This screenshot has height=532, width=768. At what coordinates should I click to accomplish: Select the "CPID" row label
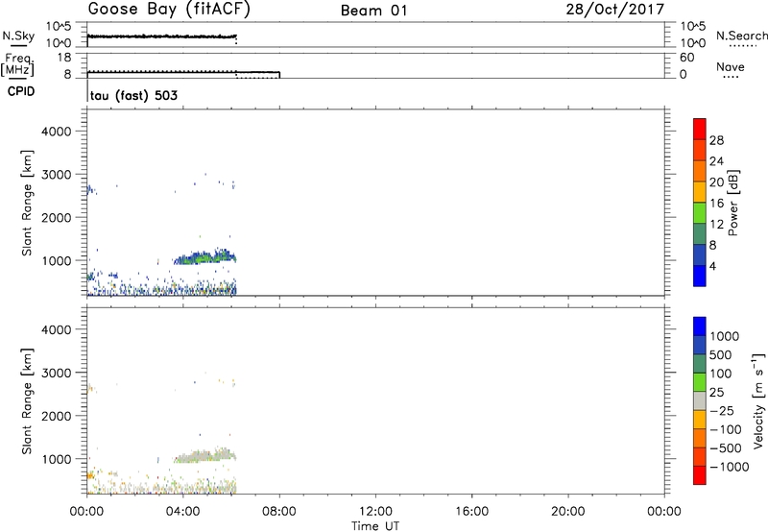(x=21, y=91)
